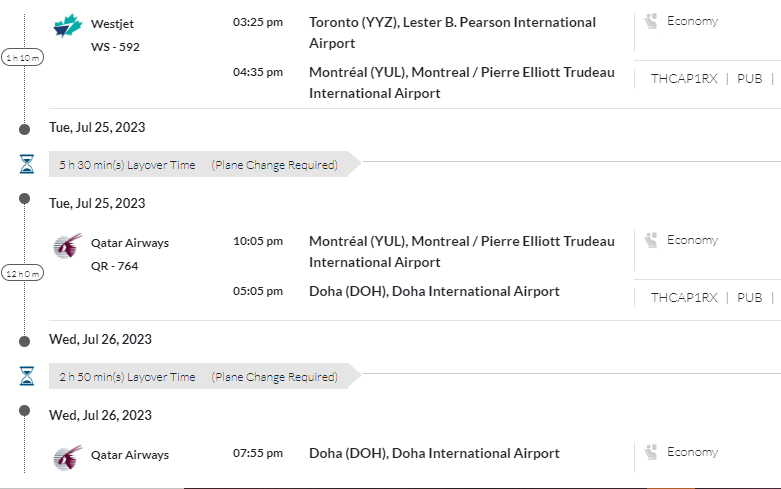Image resolution: width=781 pixels, height=489 pixels.
Task: Click the 12 h 0 m duration badge
Action: tap(23, 273)
